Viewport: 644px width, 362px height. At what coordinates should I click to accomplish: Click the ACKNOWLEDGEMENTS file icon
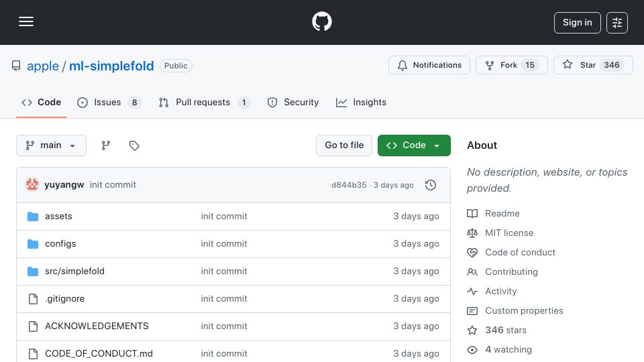click(x=33, y=326)
